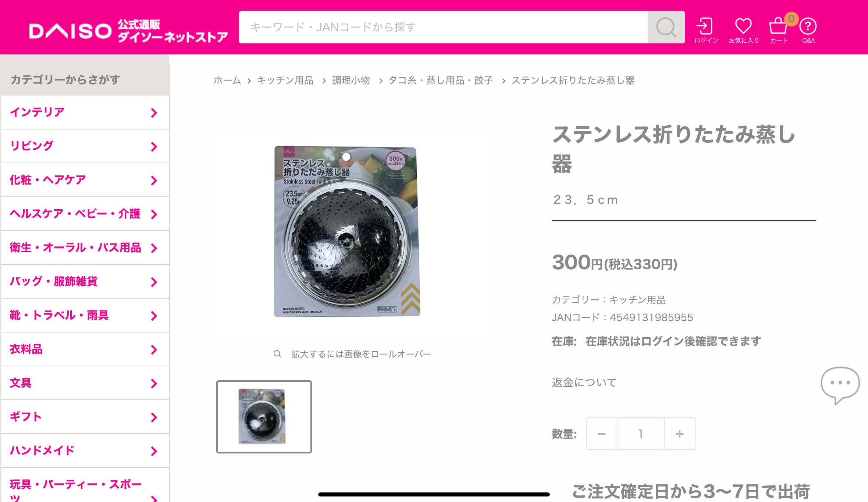Open the login icon

coord(705,26)
